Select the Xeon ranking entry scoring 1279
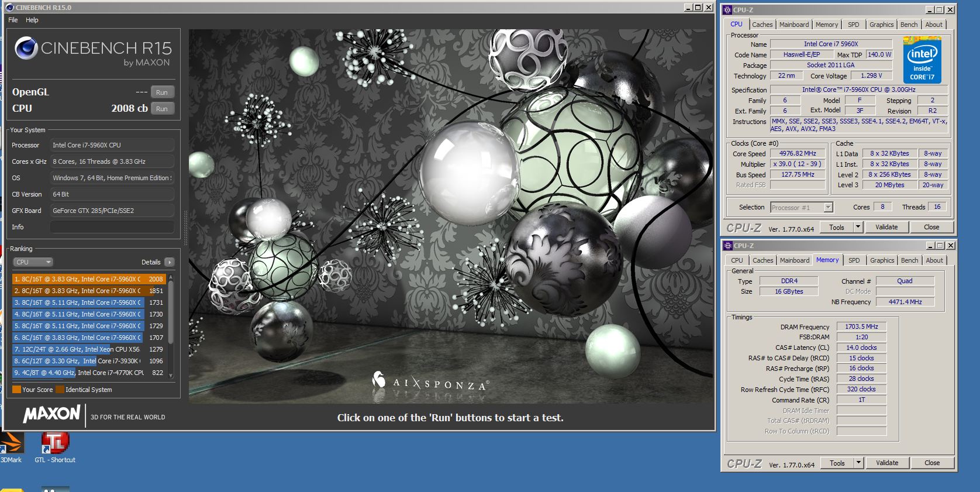Viewport: 980px width, 492px height. pos(89,349)
